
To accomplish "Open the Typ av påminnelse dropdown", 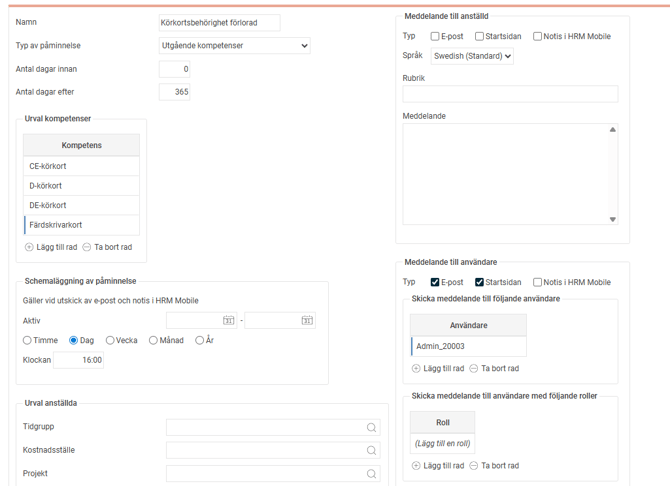I will pyautogui.click(x=235, y=46).
